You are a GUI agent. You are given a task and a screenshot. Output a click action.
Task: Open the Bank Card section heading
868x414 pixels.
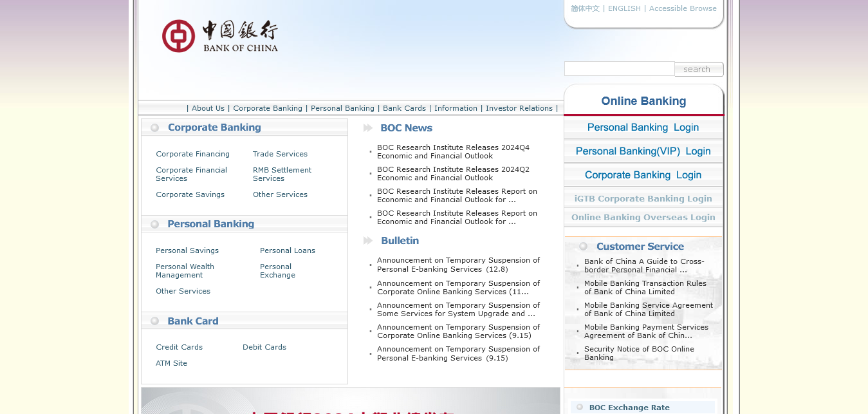coord(193,321)
